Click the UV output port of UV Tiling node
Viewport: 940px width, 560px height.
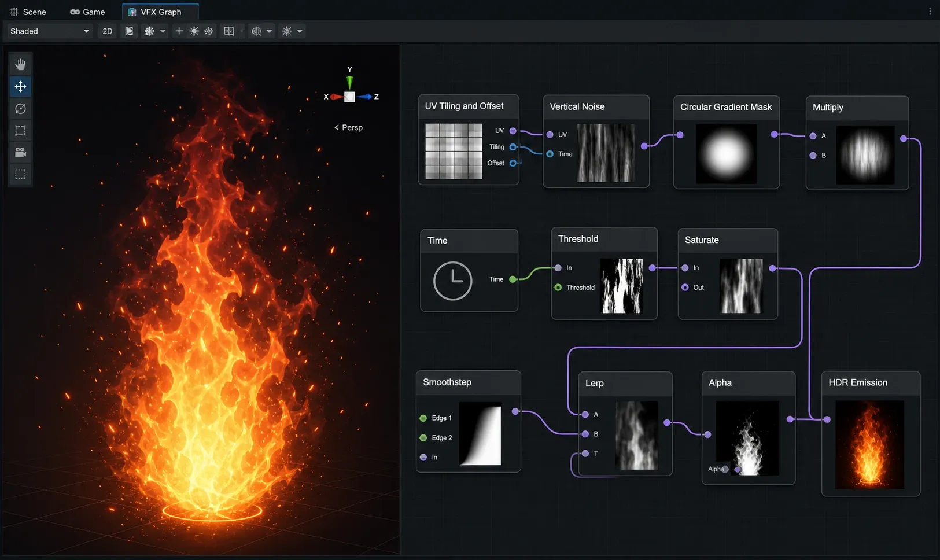tap(513, 131)
